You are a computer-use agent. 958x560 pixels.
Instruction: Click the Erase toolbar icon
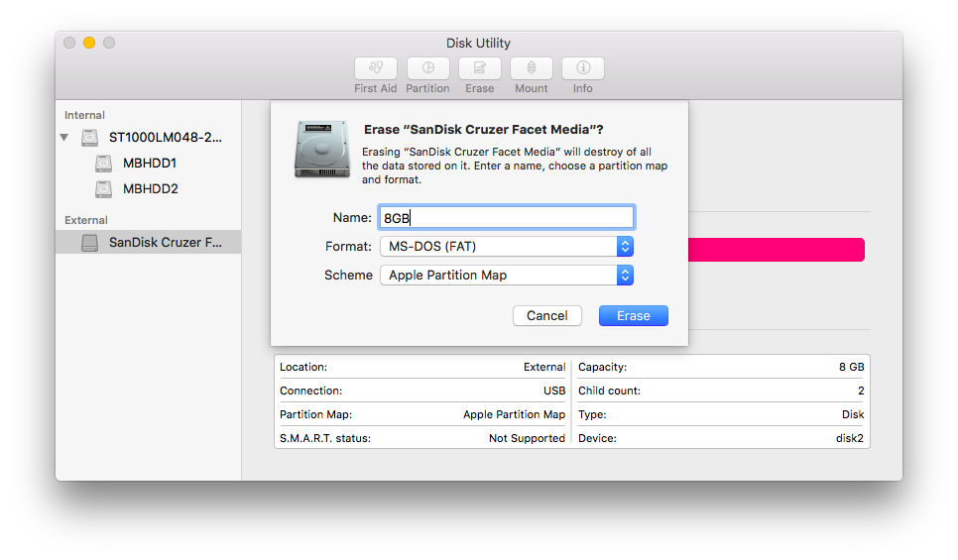[x=480, y=68]
